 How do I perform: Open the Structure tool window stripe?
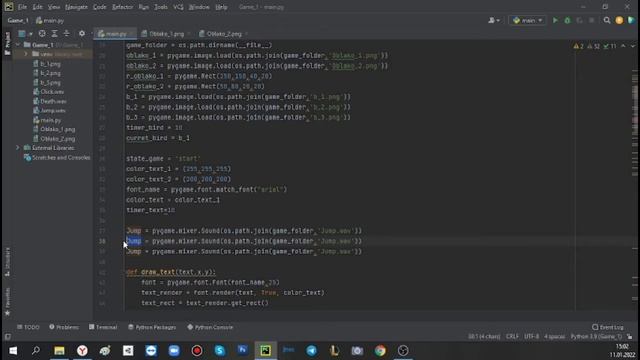coord(7,261)
